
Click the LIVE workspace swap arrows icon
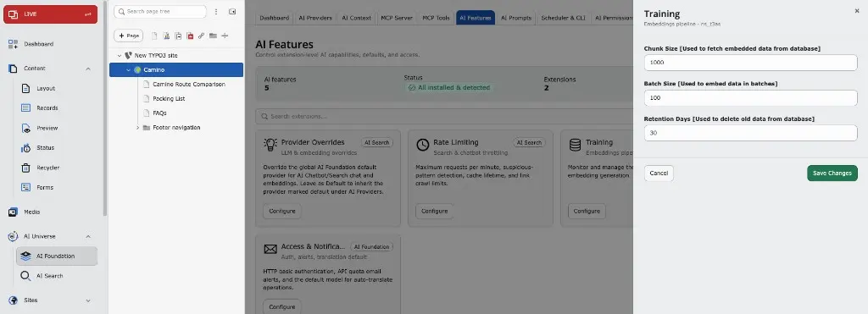[88, 14]
